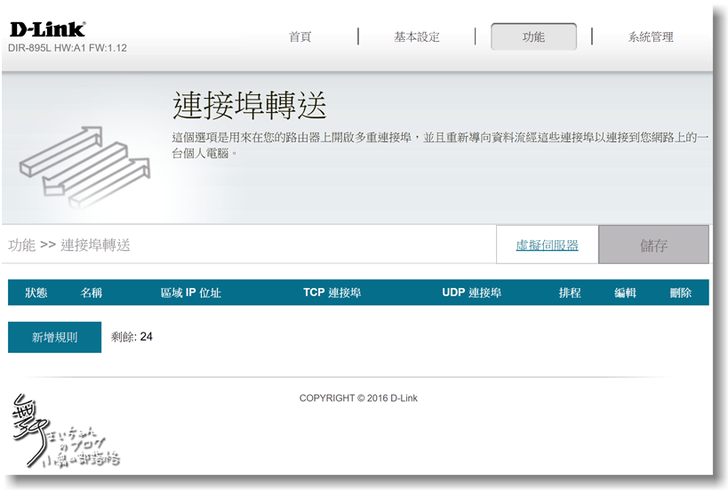
Task: Click the UDP 連接埠 column header
Action: pyautogui.click(x=471, y=293)
